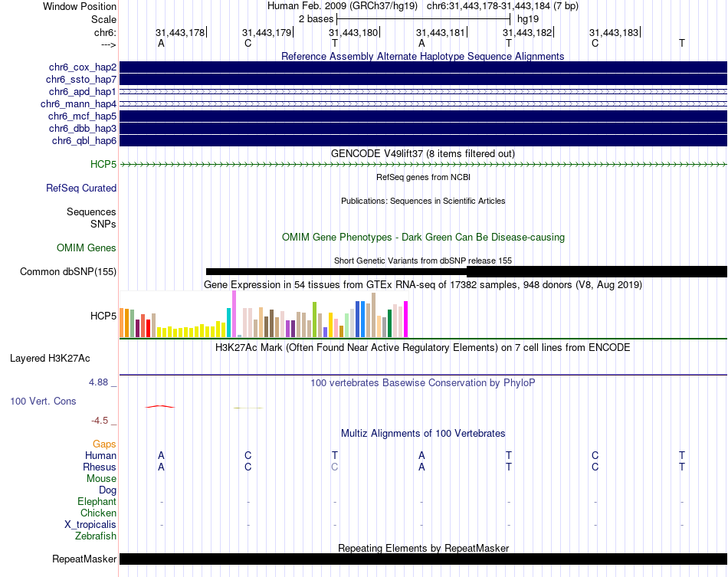Open the RefSeq Curated track label
This screenshot has height=577, width=728.
coord(81,188)
